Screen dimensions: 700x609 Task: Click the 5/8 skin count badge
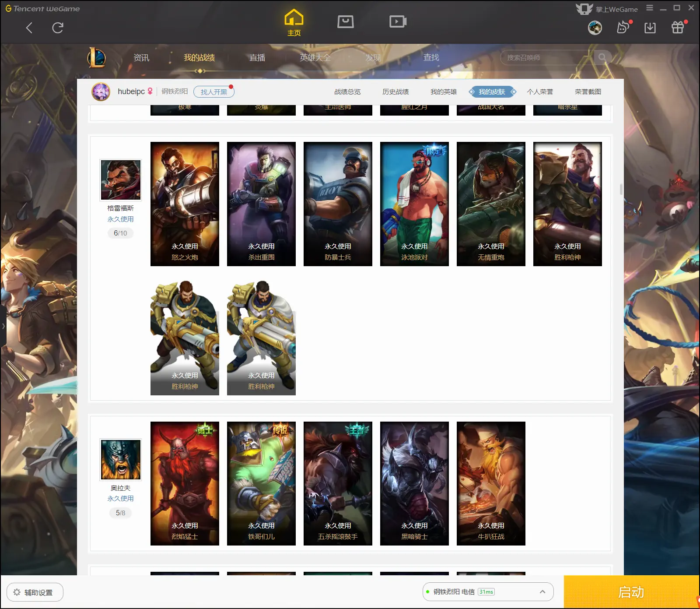coord(120,513)
